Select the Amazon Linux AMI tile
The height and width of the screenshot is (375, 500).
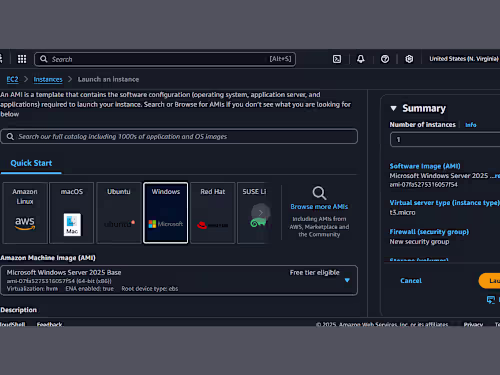click(x=25, y=213)
